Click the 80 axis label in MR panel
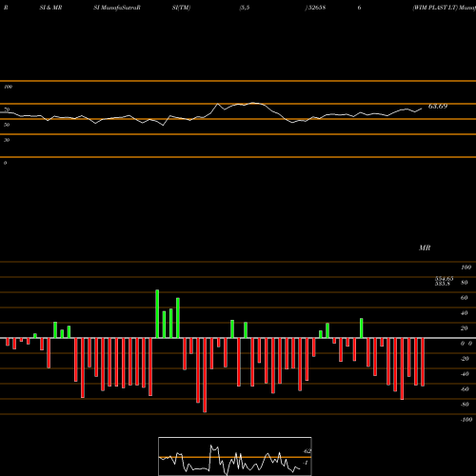 (464, 283)
